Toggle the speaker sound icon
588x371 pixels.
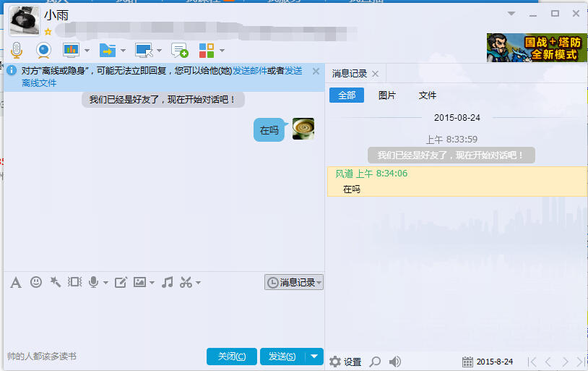click(x=395, y=362)
